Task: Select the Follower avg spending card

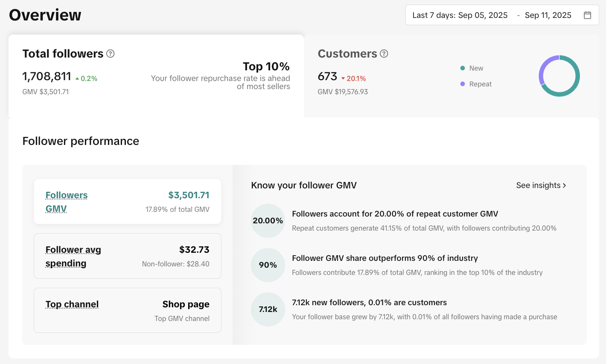Action: [128, 256]
